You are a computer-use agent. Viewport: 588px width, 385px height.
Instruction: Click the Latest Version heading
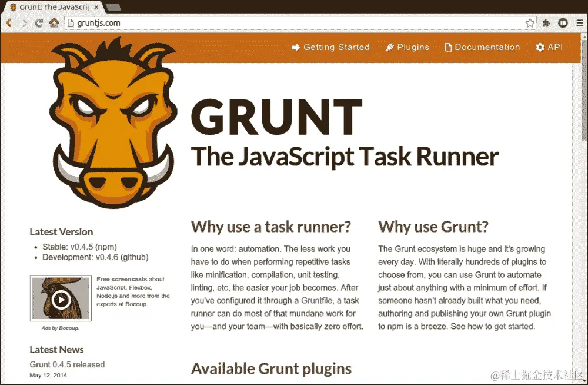tap(61, 232)
